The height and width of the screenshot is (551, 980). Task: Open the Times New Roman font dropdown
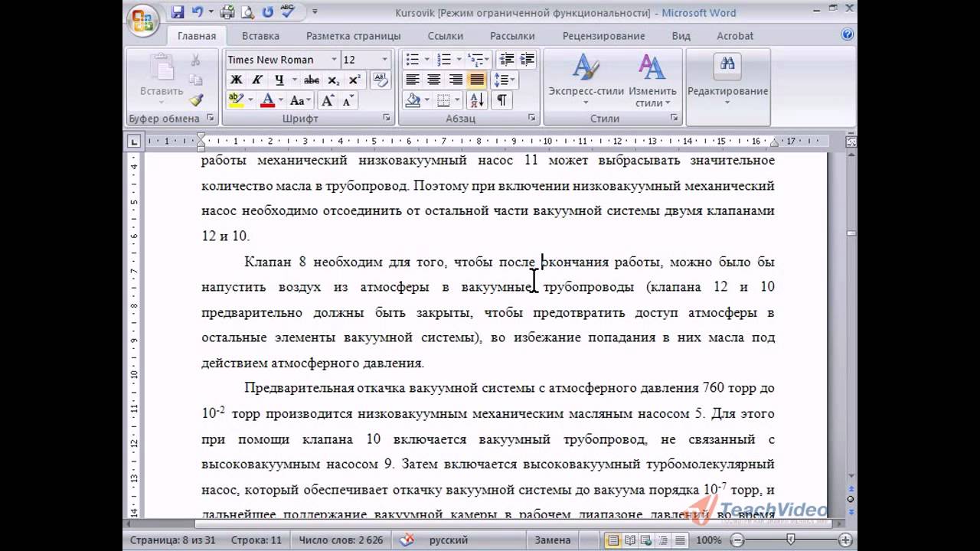click(334, 60)
